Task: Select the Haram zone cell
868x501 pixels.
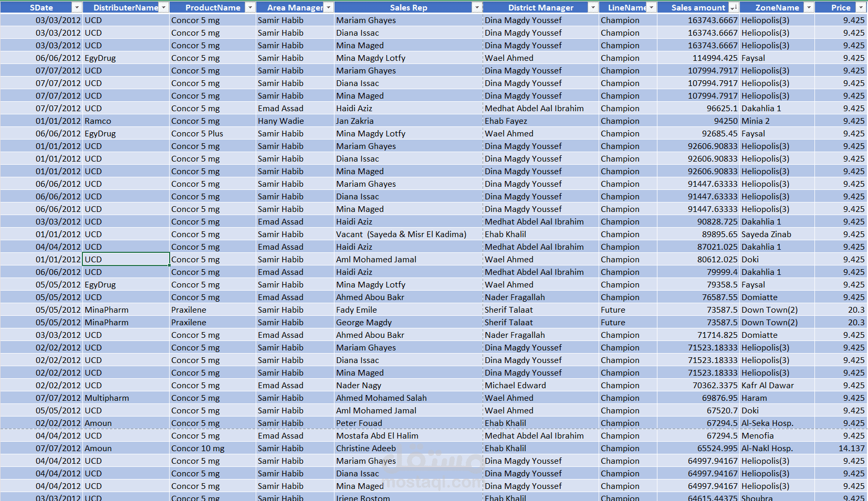Action: point(777,398)
